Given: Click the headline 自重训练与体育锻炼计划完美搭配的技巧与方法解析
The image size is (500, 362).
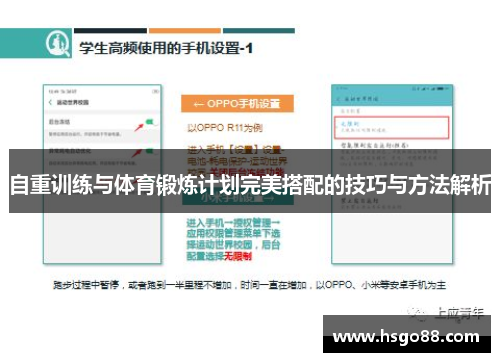Looking at the screenshot, I should (250, 184).
